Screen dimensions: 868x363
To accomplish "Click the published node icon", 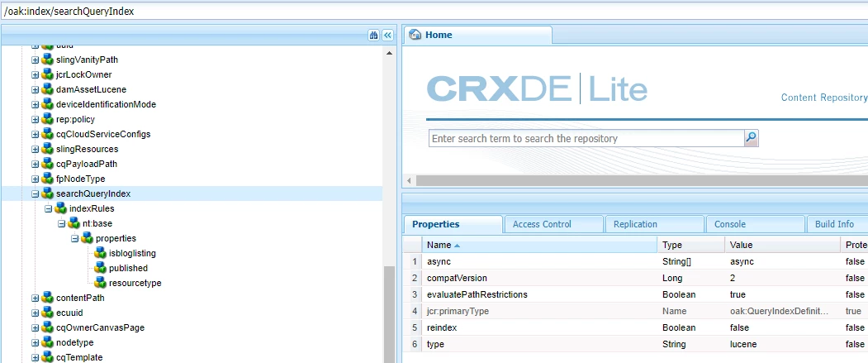I will click(100, 268).
